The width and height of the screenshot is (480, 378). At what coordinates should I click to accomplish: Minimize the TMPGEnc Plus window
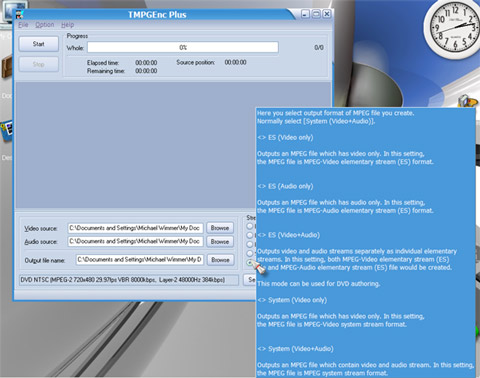305,14
